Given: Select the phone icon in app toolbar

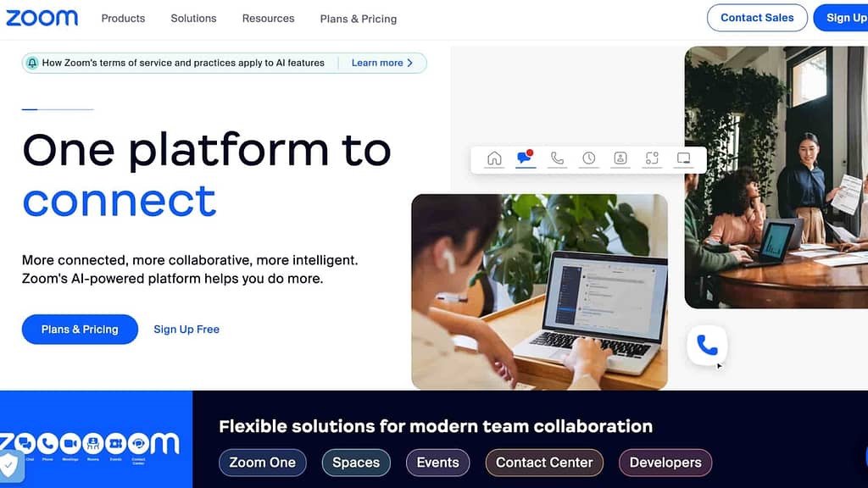Looking at the screenshot, I should pos(557,158).
